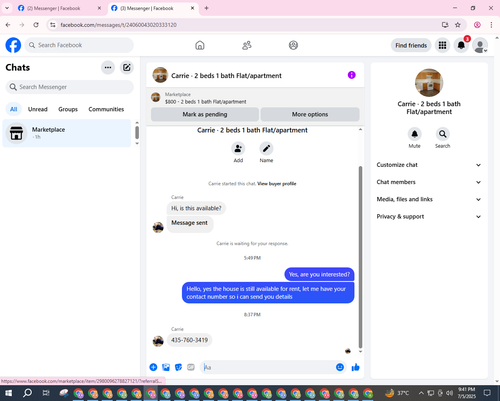The width and height of the screenshot is (500, 401).
Task: Select the Unread chats filter
Action: [38, 109]
